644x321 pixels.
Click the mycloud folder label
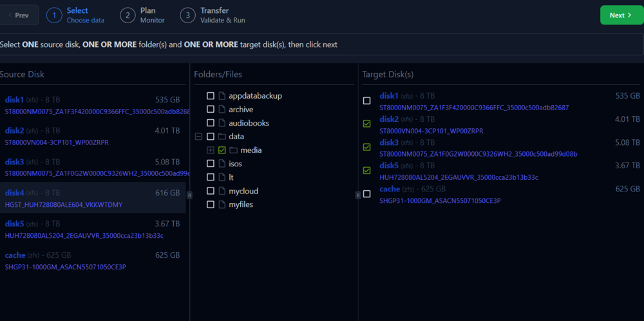tap(243, 191)
